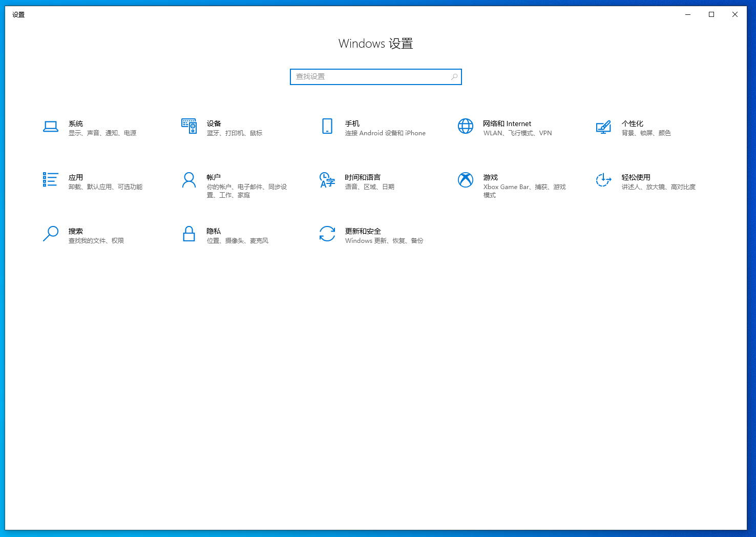Click the 你的帐户、电子邮件 description
This screenshot has width=756, height=537.
click(x=247, y=191)
